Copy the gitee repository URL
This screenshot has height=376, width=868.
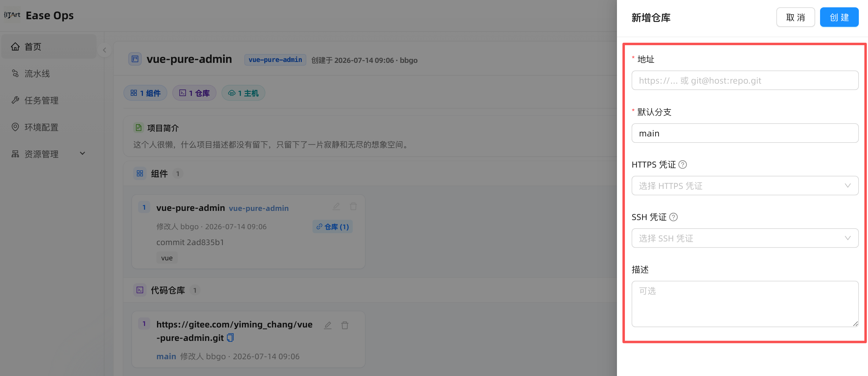(231, 337)
